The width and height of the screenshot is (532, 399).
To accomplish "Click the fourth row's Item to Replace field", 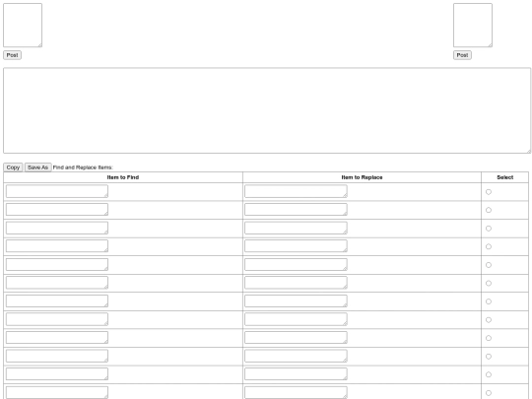I will 296,246.
